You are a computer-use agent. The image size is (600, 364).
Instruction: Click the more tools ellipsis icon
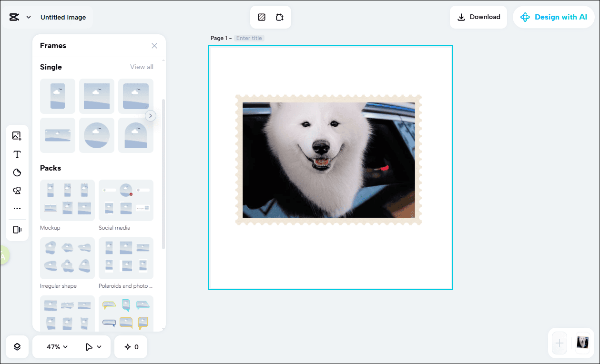17,208
